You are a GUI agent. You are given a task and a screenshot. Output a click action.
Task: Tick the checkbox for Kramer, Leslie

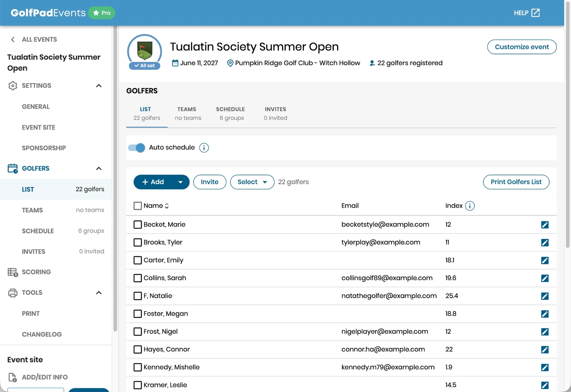[x=137, y=385]
